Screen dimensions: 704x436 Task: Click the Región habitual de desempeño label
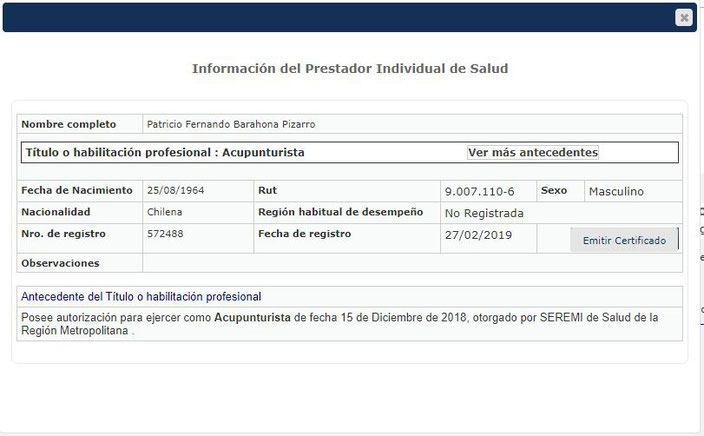pos(340,212)
